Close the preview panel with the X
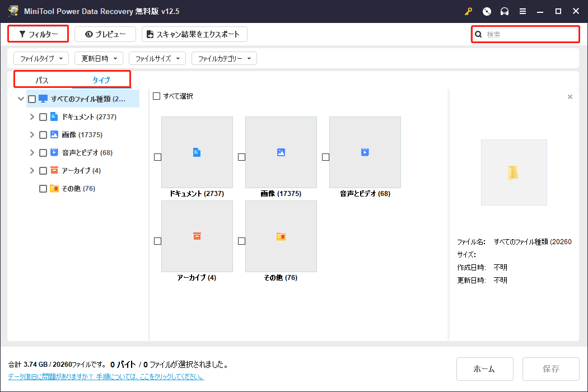Viewport: 588px width, 392px height. click(x=570, y=97)
